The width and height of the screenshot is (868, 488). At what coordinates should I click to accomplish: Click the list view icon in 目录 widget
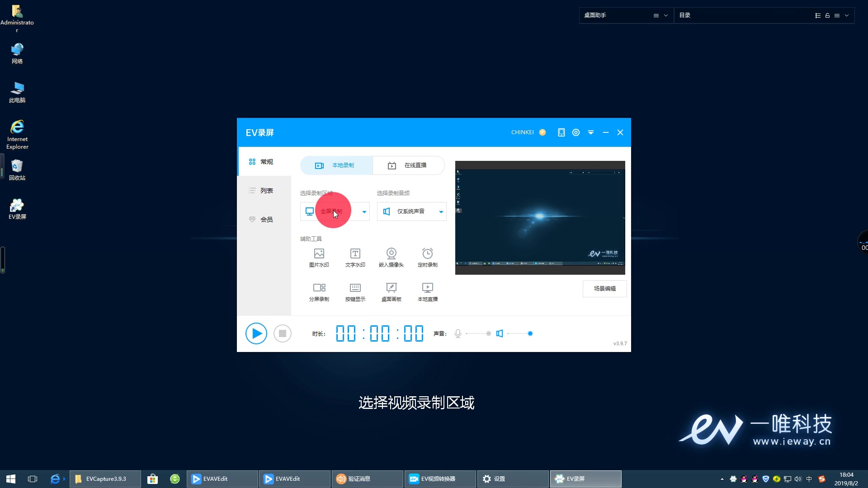point(818,15)
